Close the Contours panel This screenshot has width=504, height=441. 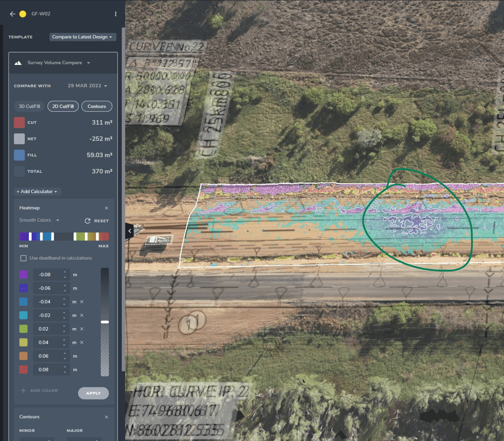pos(107,417)
